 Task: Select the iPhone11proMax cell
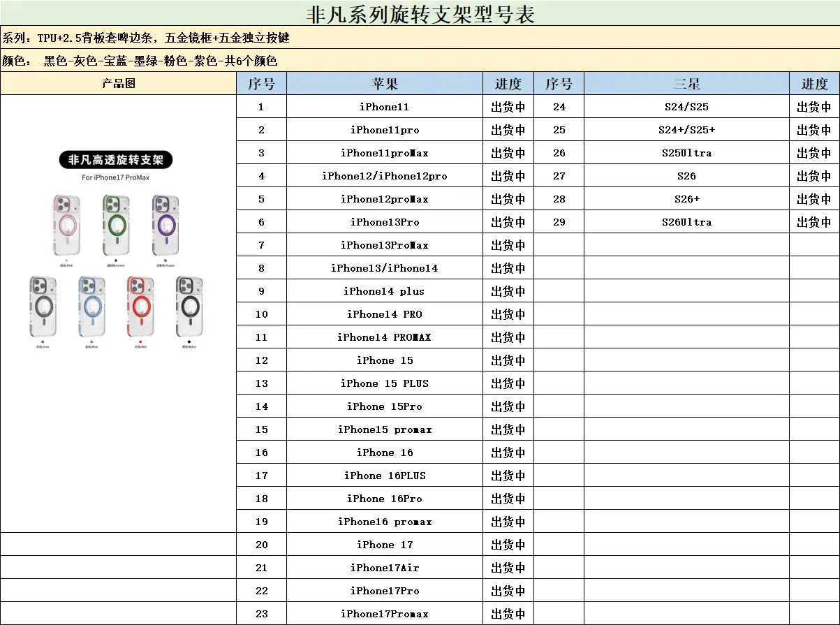[x=385, y=153]
